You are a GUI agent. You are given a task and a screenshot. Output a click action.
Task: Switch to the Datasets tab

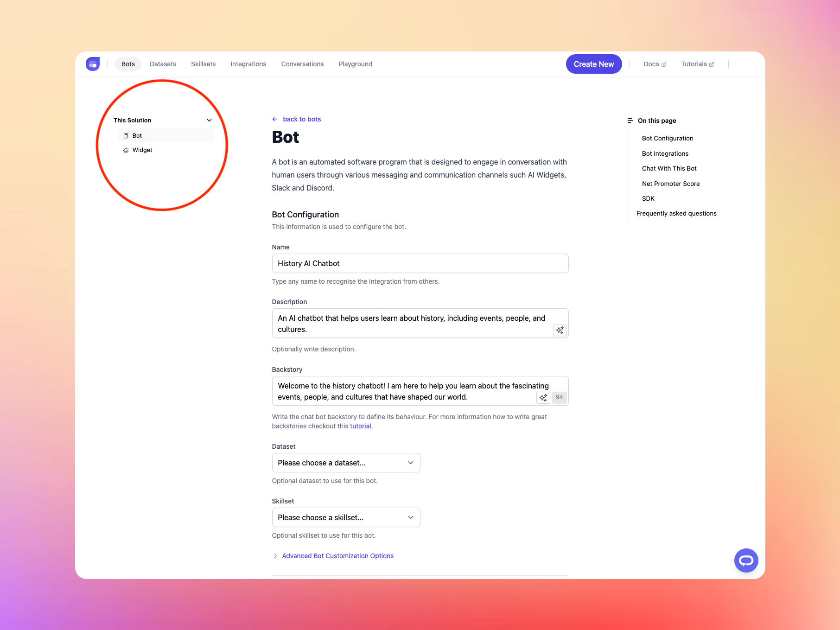click(163, 64)
